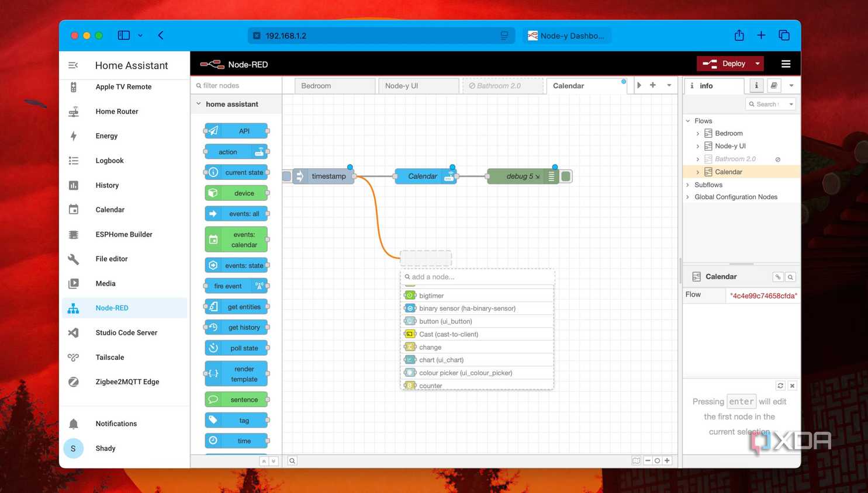Open Apple TV Remote in sidebar
The width and height of the screenshot is (868, 493).
point(124,87)
